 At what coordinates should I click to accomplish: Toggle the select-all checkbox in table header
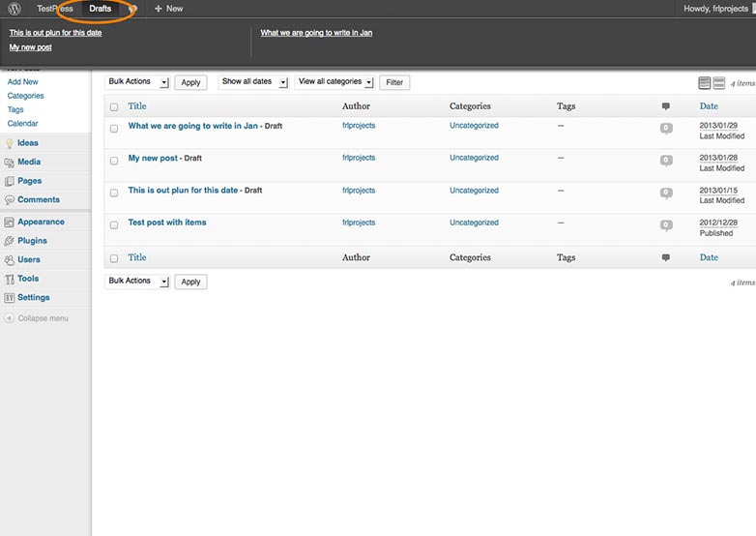point(114,107)
